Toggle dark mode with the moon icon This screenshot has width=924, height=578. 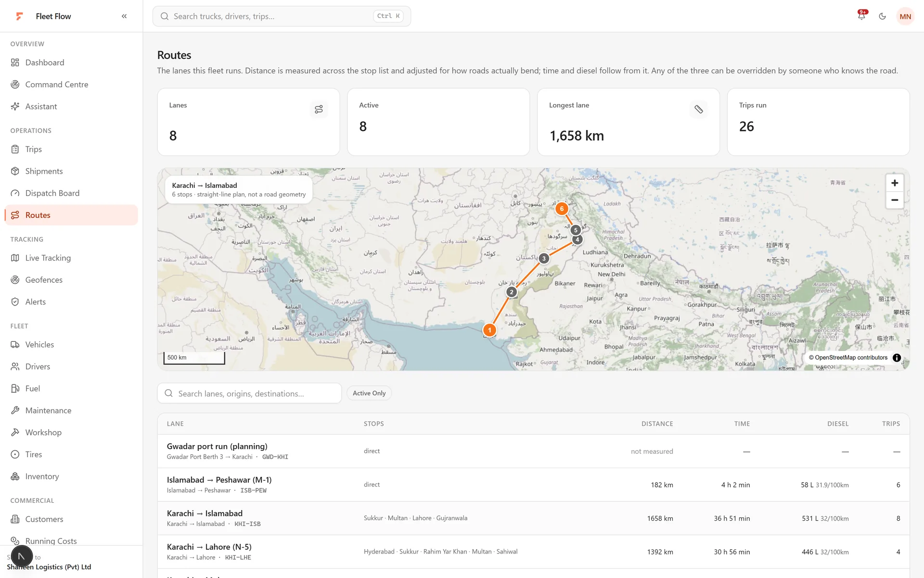coord(882,16)
